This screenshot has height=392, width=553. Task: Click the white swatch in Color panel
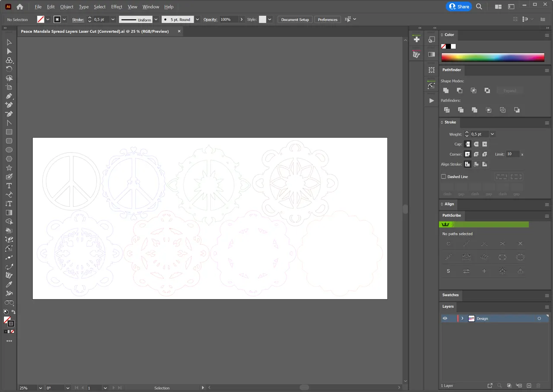tap(453, 46)
